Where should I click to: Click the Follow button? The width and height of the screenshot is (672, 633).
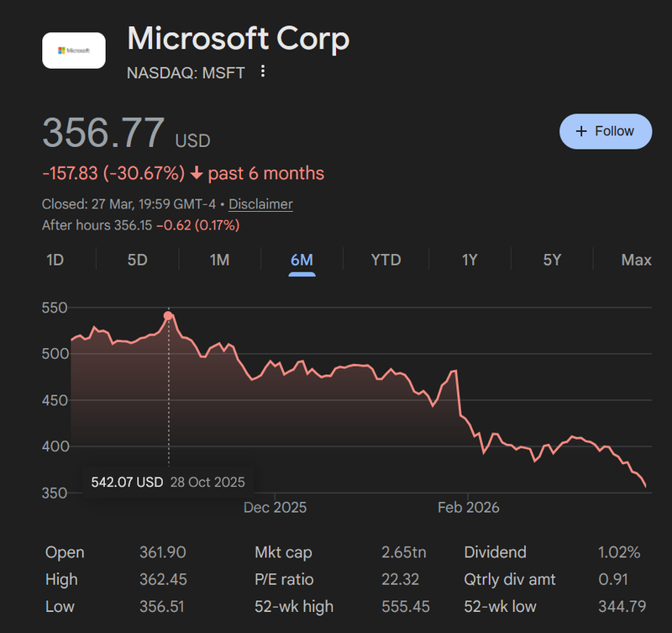(606, 131)
